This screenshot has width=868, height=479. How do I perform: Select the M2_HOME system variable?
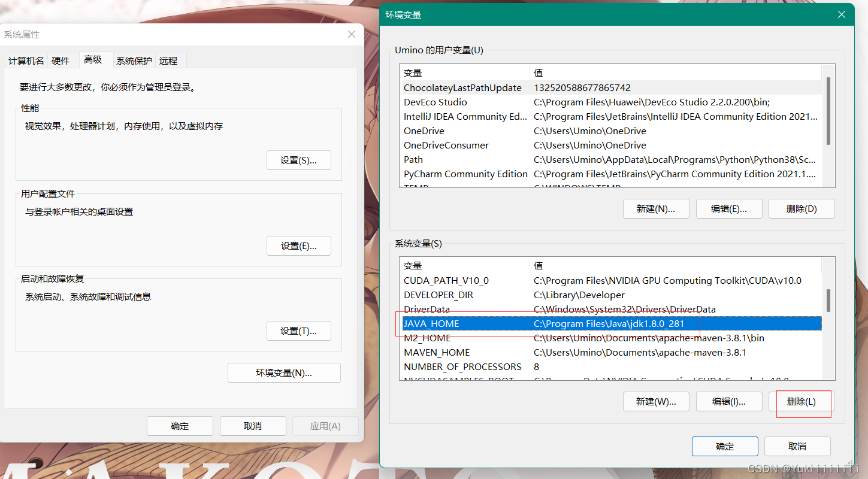click(x=610, y=338)
